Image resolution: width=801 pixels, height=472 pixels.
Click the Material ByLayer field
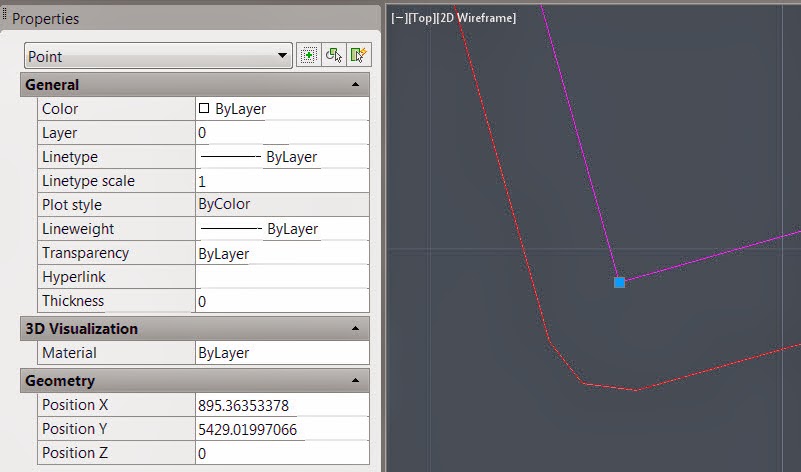(282, 353)
